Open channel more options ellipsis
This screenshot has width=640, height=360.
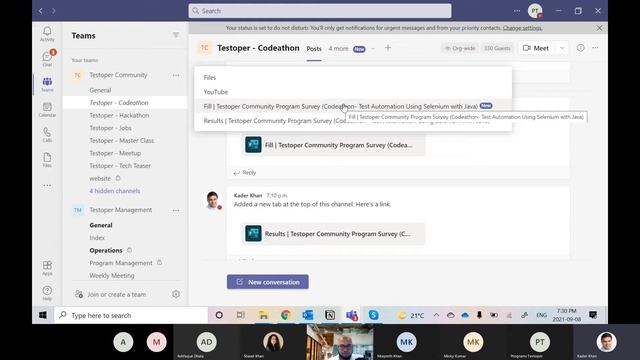596,48
